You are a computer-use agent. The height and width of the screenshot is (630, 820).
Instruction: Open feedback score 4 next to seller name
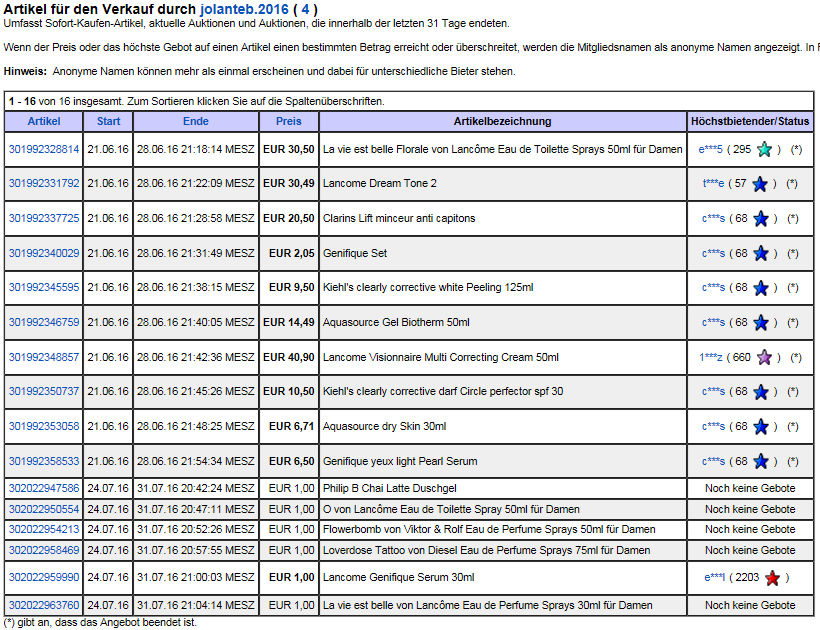(305, 9)
